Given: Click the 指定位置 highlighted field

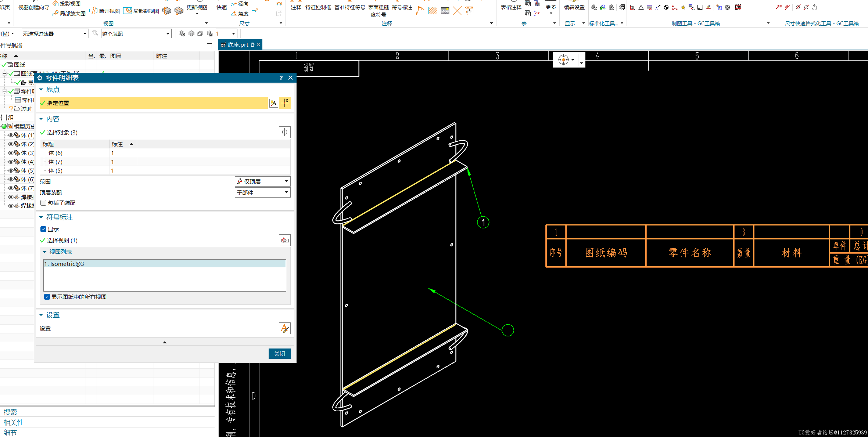Looking at the screenshot, I should point(154,103).
